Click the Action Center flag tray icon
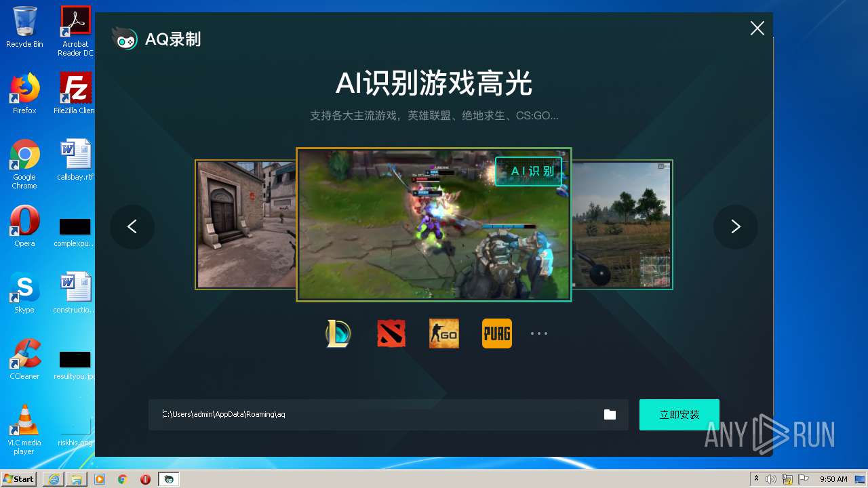 (804, 479)
